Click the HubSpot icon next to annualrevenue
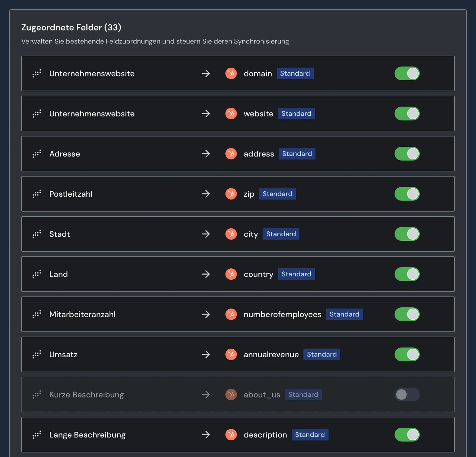Screen dimensions: 476x457 (x=231, y=355)
